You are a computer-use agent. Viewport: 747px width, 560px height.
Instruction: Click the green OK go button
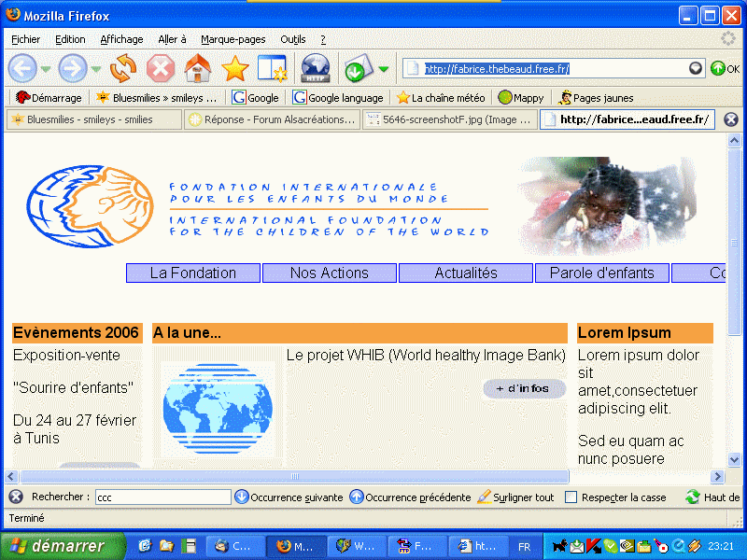click(x=725, y=68)
